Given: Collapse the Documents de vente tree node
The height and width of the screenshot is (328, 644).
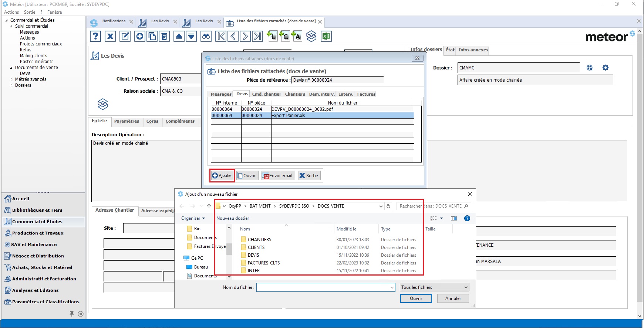Looking at the screenshot, I should 11,68.
